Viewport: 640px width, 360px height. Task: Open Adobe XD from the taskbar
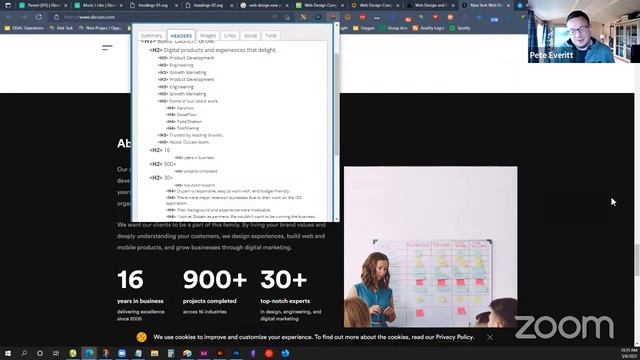[203, 353]
